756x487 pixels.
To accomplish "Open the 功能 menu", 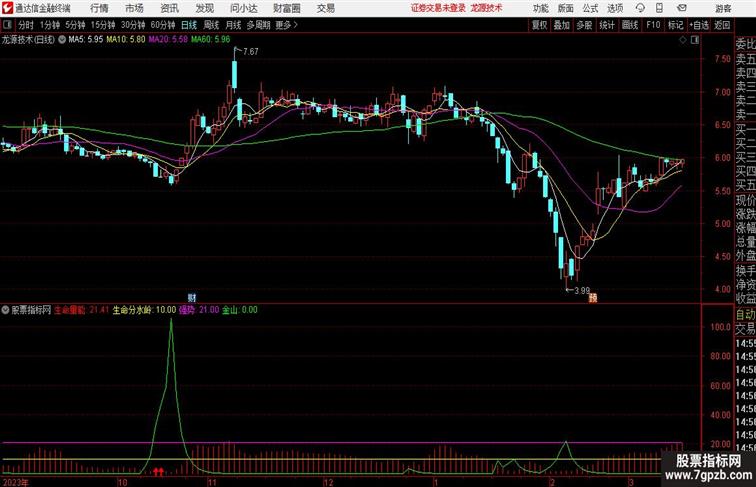I will 540,8.
